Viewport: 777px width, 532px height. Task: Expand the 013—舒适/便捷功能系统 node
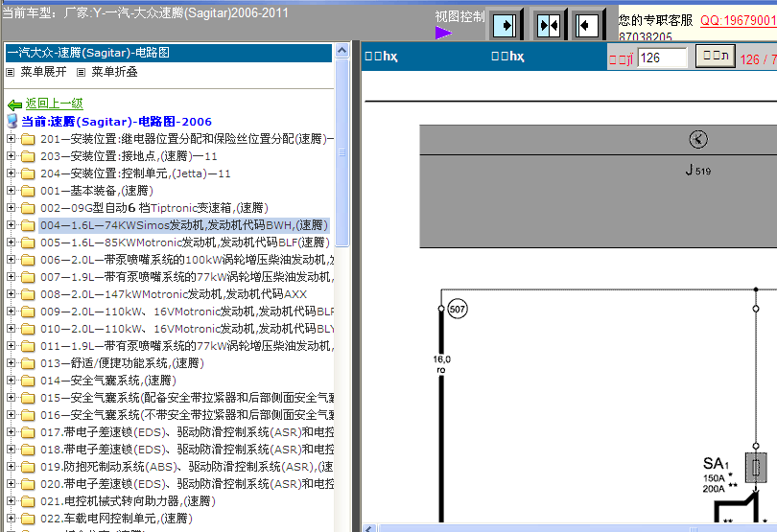click(11, 363)
